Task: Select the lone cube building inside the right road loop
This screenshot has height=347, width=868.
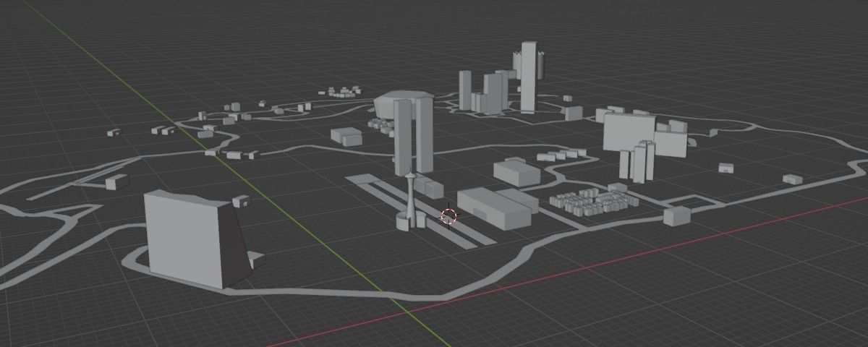Action: (x=677, y=215)
